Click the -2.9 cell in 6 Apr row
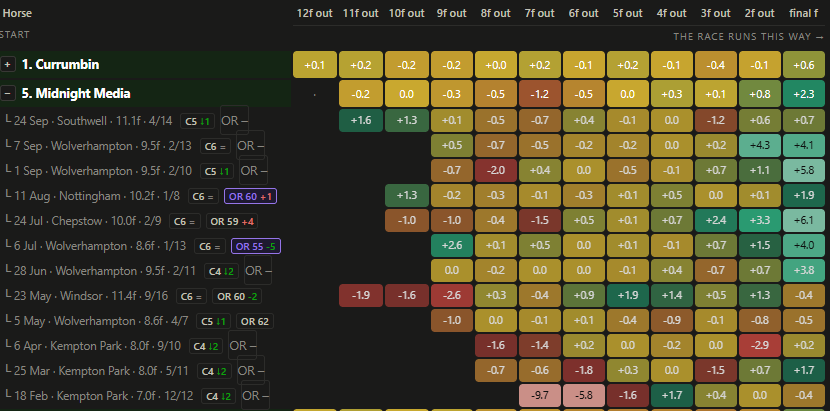The width and height of the screenshot is (830, 411). click(x=759, y=346)
